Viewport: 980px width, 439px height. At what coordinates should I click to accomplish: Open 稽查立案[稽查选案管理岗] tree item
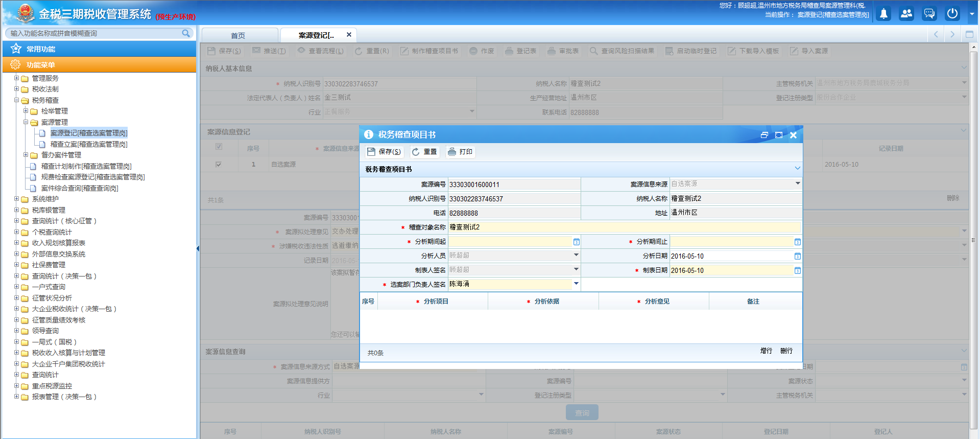tap(89, 144)
